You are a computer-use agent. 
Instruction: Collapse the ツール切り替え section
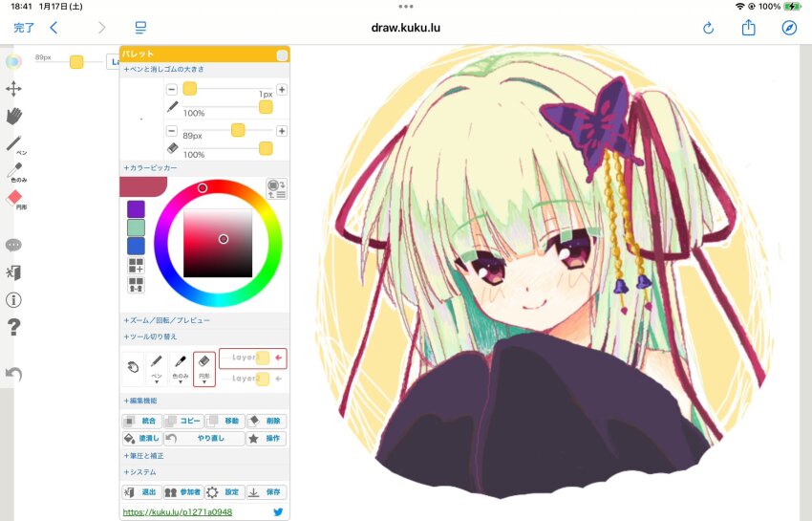[x=151, y=336]
